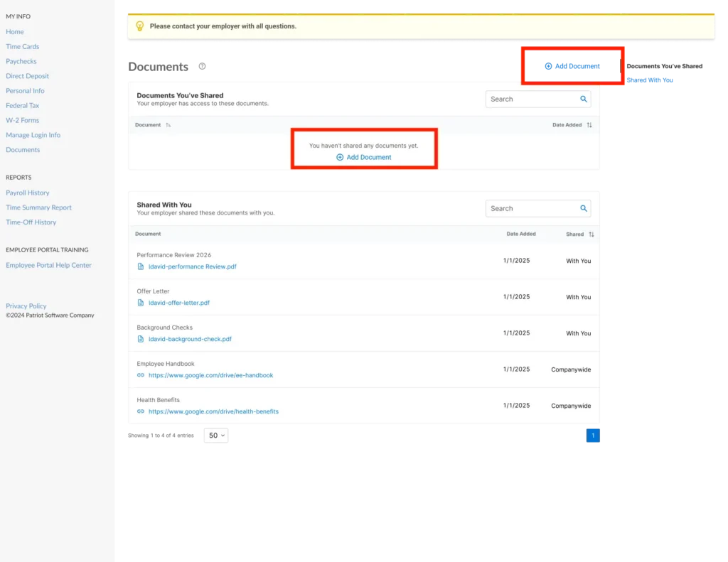Viewport: 728px width, 562px height.
Task: Click inside the Shared With You search field
Action: pyautogui.click(x=533, y=208)
